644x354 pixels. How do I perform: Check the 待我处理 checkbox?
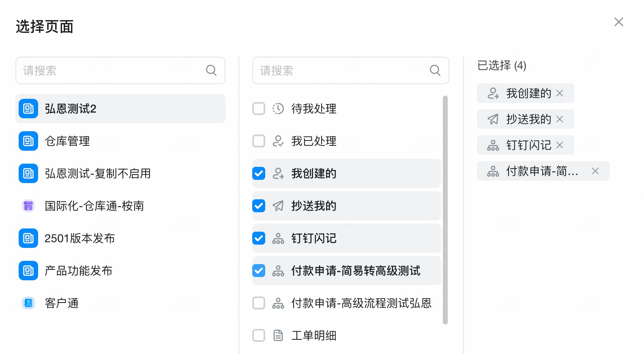pyautogui.click(x=259, y=109)
